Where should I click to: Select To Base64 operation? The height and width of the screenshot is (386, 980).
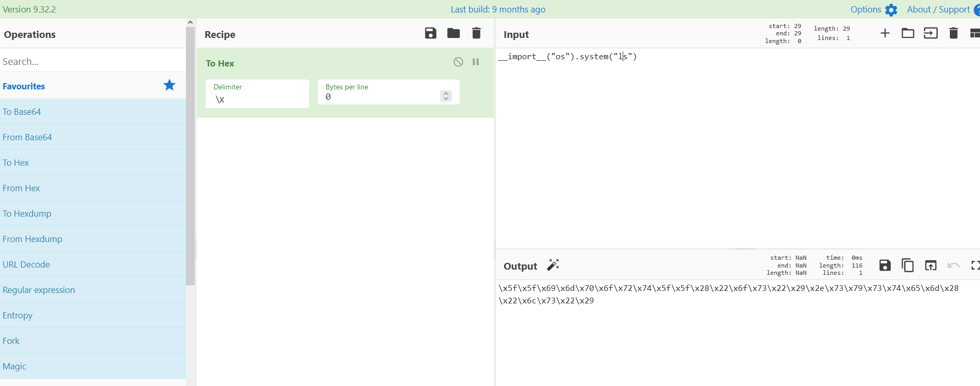pos(22,112)
